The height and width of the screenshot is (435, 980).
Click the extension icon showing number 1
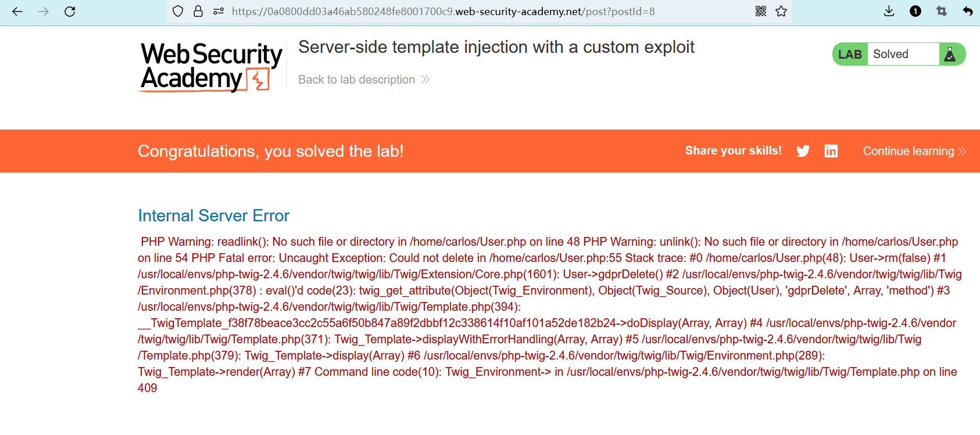tap(915, 12)
